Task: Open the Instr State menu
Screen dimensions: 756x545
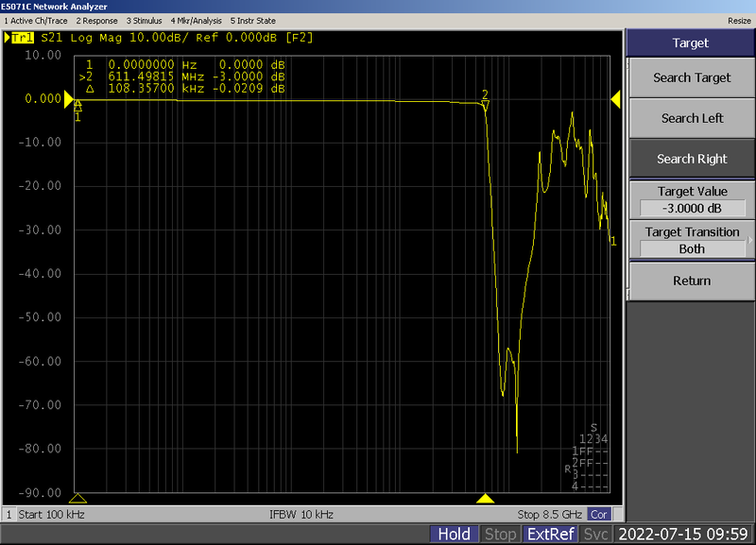Action: coord(253,21)
